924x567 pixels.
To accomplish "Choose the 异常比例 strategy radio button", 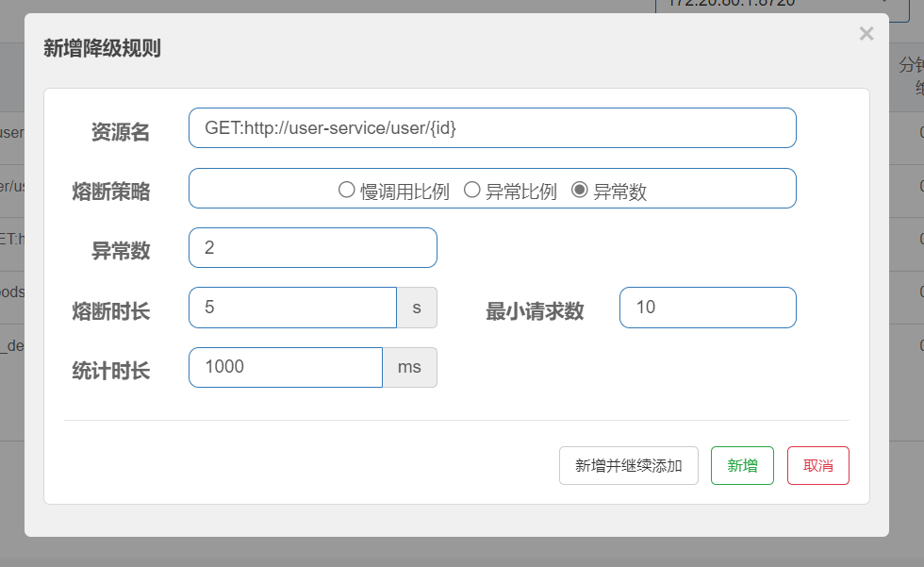I will click(x=472, y=191).
